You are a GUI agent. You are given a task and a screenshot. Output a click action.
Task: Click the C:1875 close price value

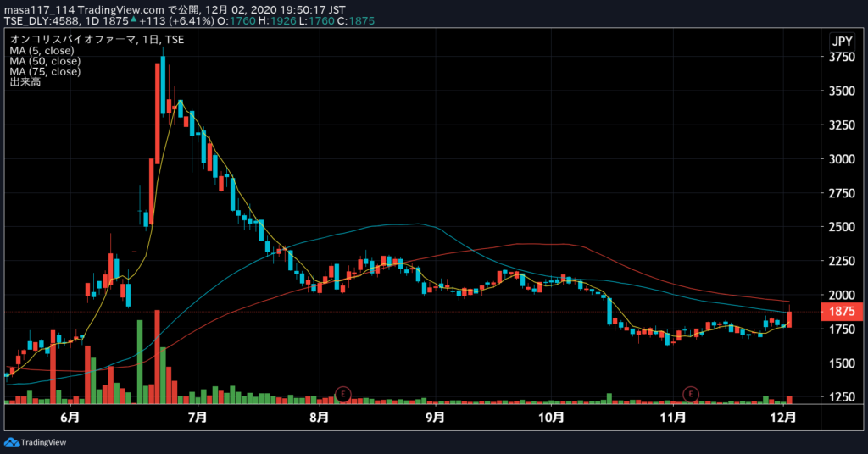(x=356, y=21)
